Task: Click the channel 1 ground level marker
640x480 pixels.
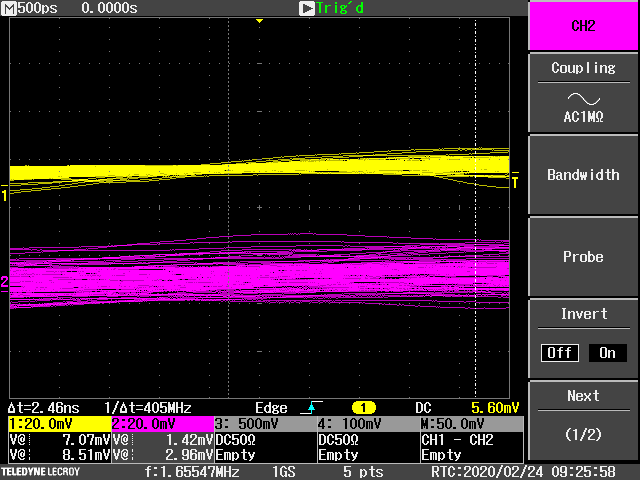Action: (x=4, y=195)
